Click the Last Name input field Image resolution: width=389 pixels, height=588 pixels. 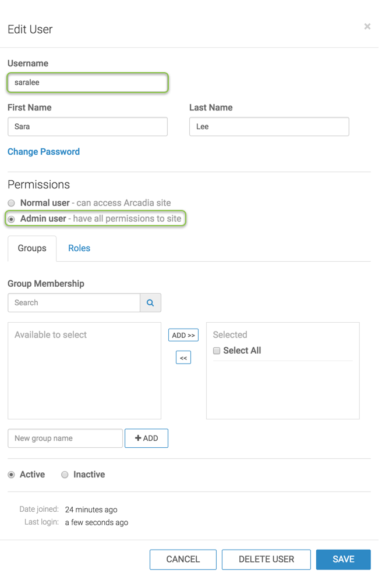269,127
